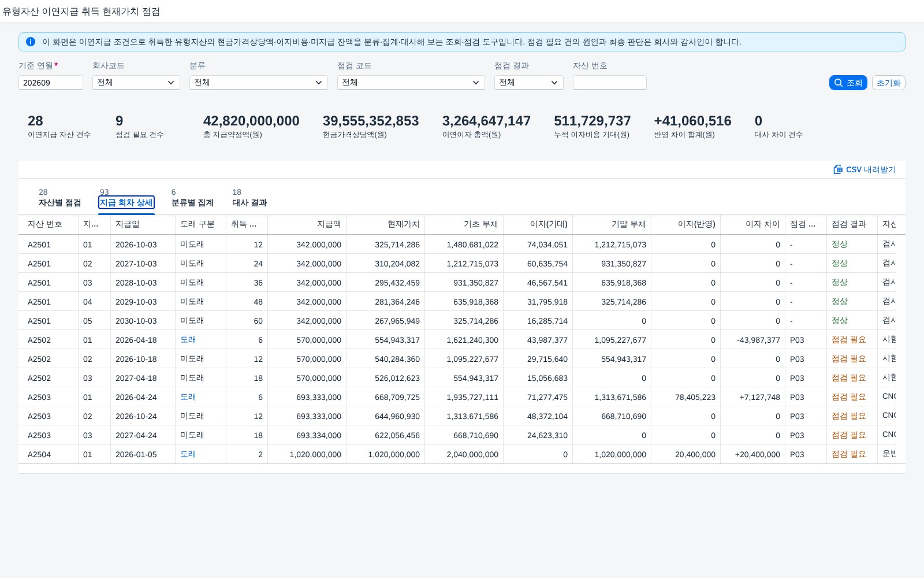
Task: Click the 도래 link for A2502 dated 2026-04-18
Action: (188, 340)
